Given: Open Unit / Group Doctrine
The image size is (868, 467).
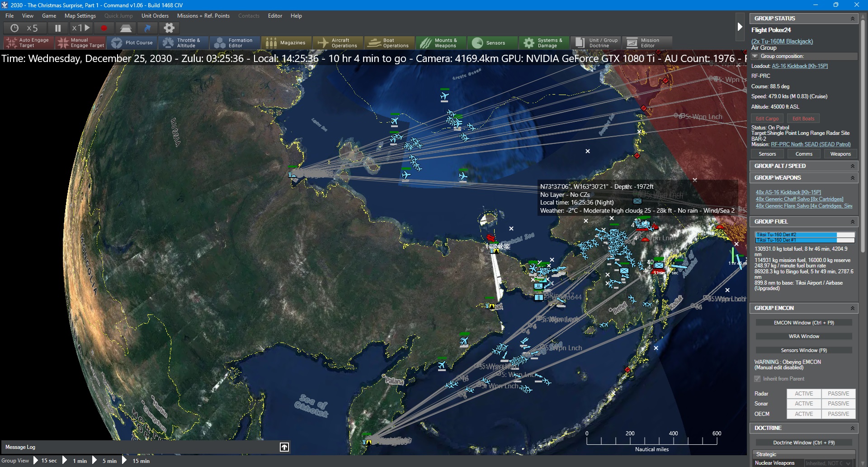Looking at the screenshot, I should click(x=595, y=43).
